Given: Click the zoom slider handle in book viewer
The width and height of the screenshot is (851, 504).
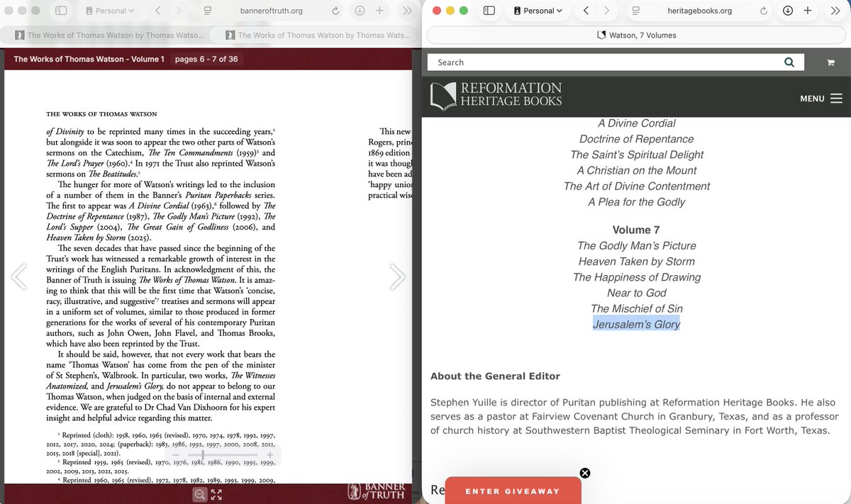Looking at the screenshot, I should 203,454.
